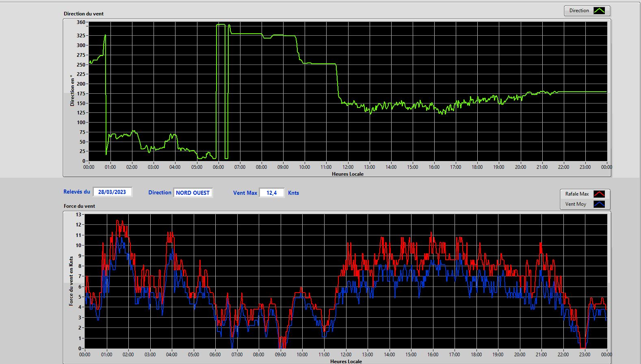Viewport: 641px width, 364px height.
Task: Click 12:00 on direction chart time axis
Action: pyautogui.click(x=348, y=167)
